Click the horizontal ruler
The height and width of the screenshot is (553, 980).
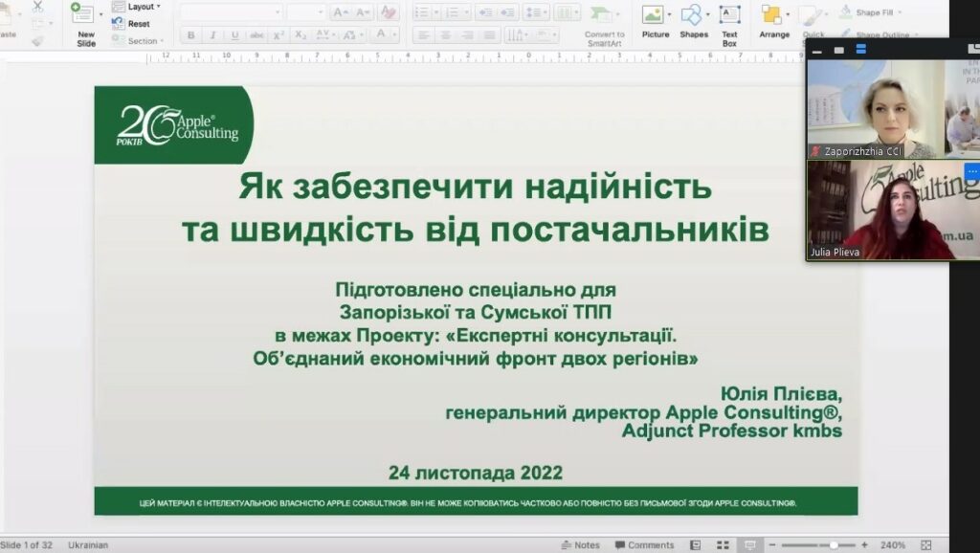(474, 57)
